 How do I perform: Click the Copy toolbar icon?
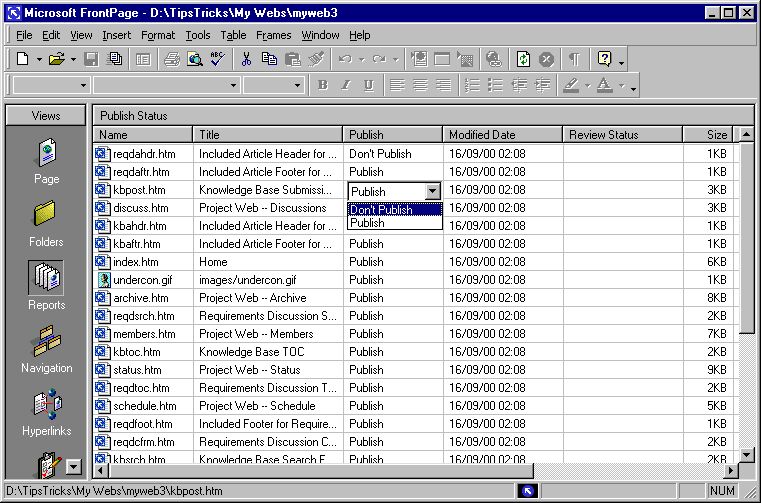click(269, 59)
